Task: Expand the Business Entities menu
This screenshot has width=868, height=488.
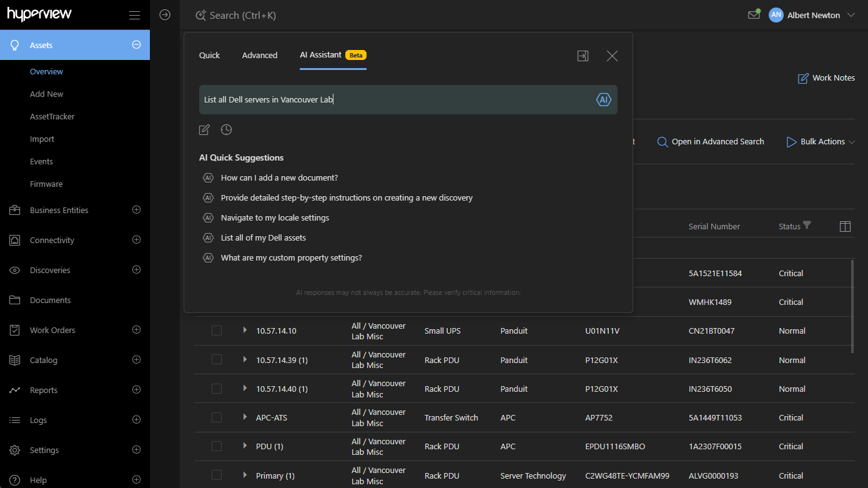Action: click(x=136, y=210)
